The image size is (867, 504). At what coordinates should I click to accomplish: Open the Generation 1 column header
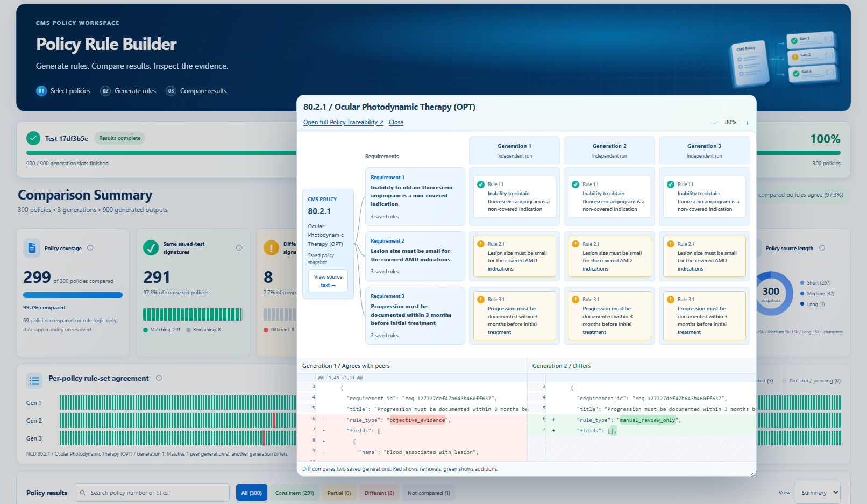coord(514,150)
